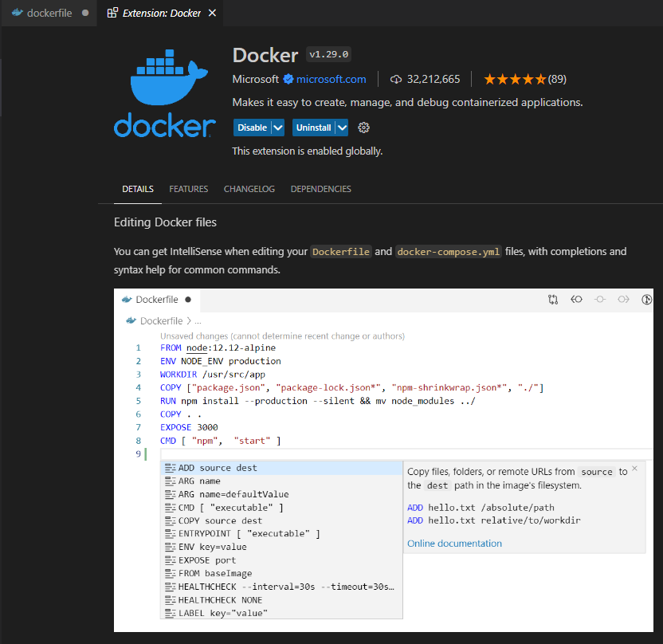The image size is (663, 644).
Task: Click the compare changes icon in preview toolbar
Action: (x=553, y=300)
